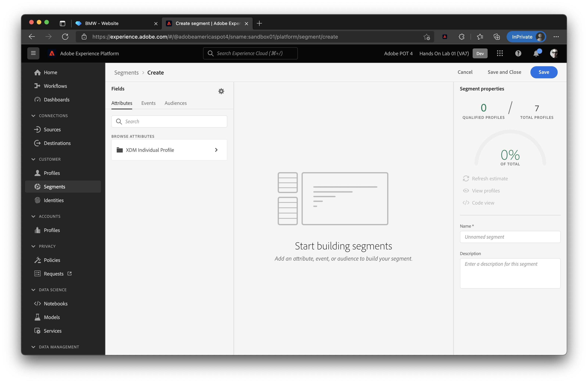This screenshot has width=588, height=383.
Task: Open Profiles under Customer
Action: pyautogui.click(x=52, y=173)
